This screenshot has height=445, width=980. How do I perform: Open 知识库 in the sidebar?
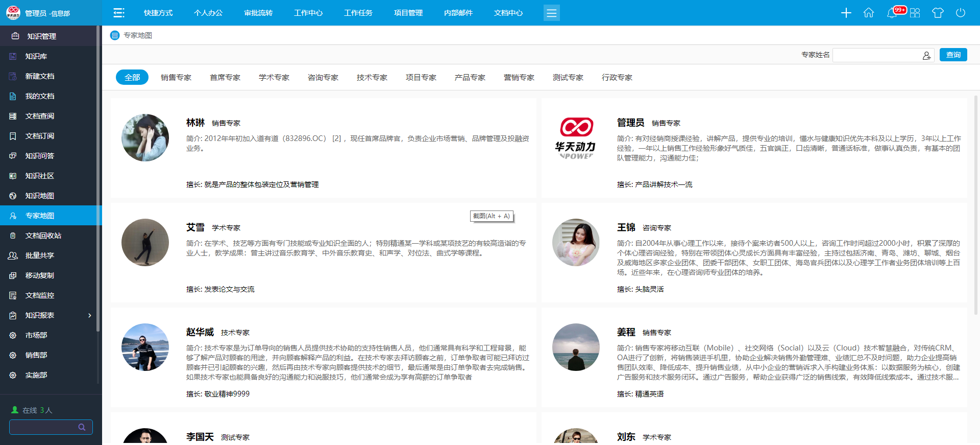[36, 56]
